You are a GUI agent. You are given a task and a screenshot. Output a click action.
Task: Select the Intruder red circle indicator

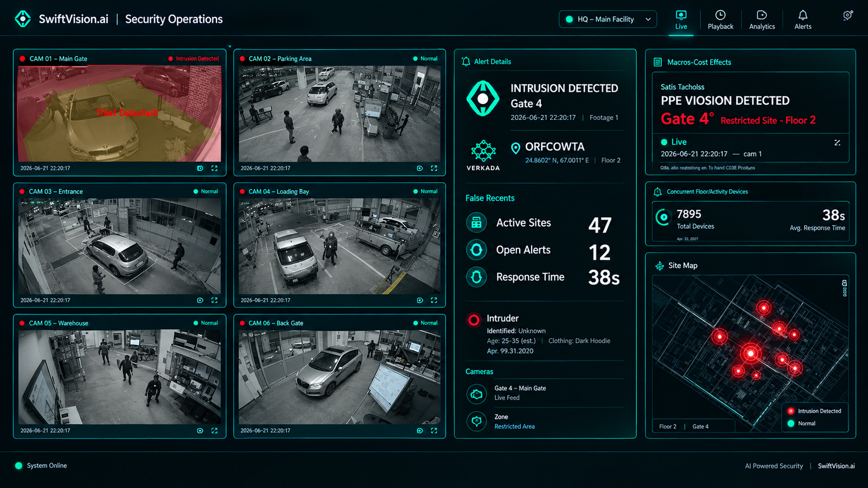474,320
